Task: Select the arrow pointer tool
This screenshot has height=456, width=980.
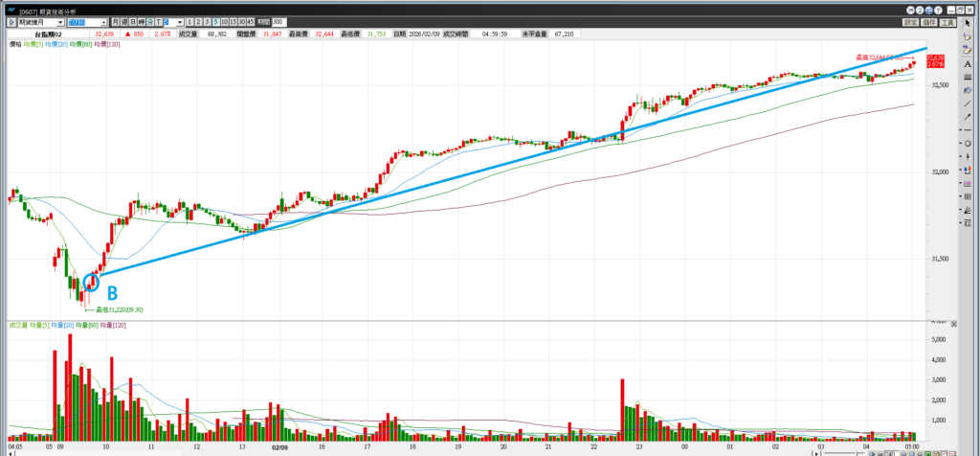Action: (x=969, y=21)
